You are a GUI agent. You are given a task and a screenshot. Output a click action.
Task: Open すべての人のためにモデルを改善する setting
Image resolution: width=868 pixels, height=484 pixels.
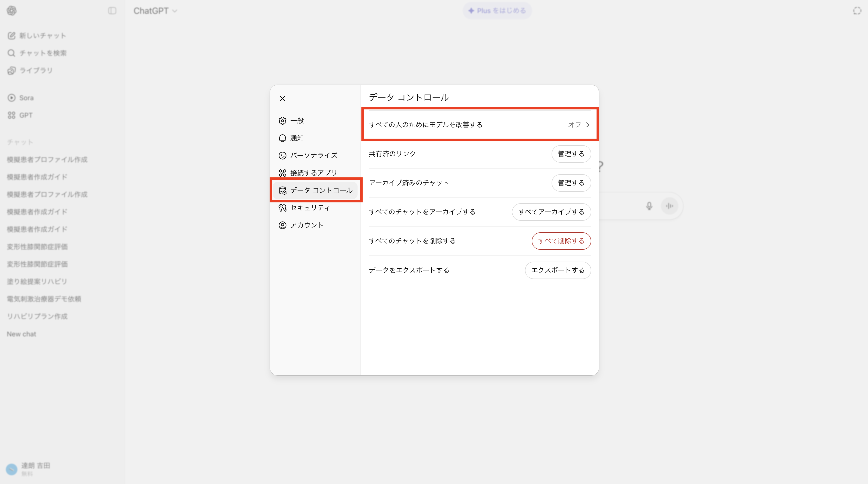point(426,125)
